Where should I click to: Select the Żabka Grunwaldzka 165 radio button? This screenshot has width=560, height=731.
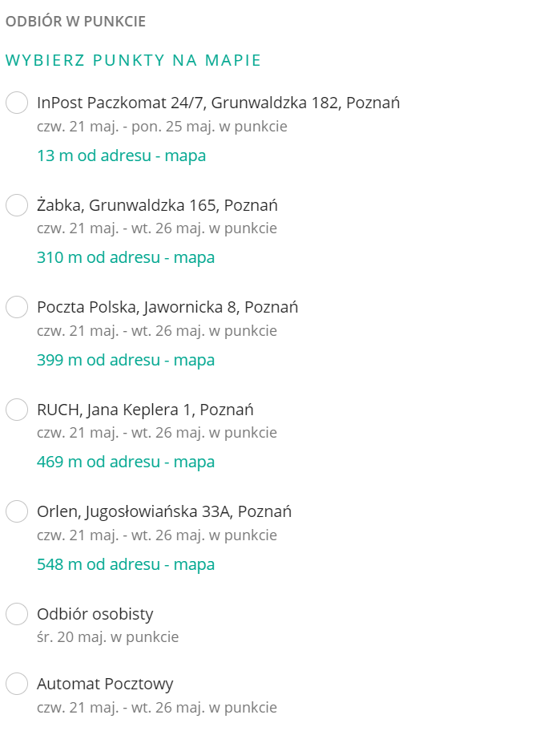point(17,205)
